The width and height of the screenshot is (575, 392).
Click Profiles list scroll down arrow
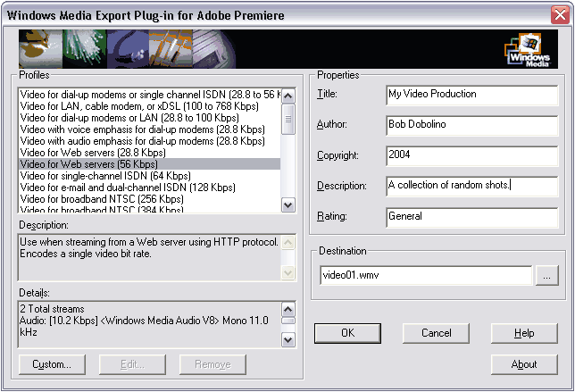click(x=288, y=205)
